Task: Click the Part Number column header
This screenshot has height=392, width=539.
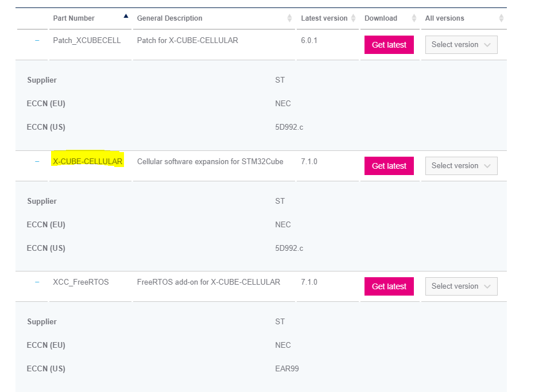Action: [x=73, y=18]
